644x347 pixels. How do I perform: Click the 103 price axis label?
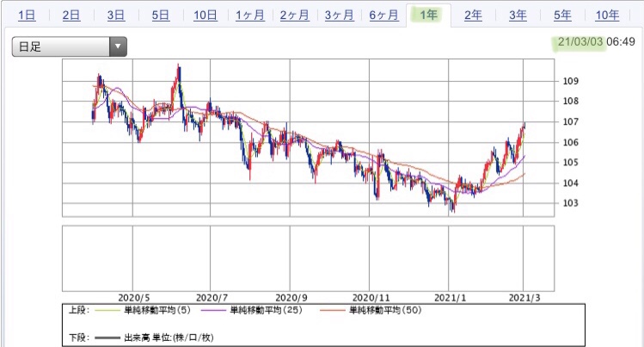point(570,203)
